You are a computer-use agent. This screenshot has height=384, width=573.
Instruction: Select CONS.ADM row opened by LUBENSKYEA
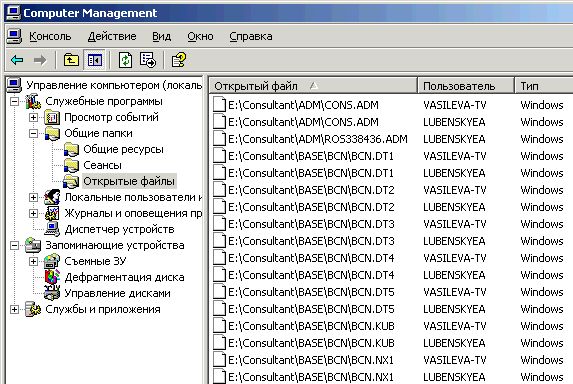391,122
